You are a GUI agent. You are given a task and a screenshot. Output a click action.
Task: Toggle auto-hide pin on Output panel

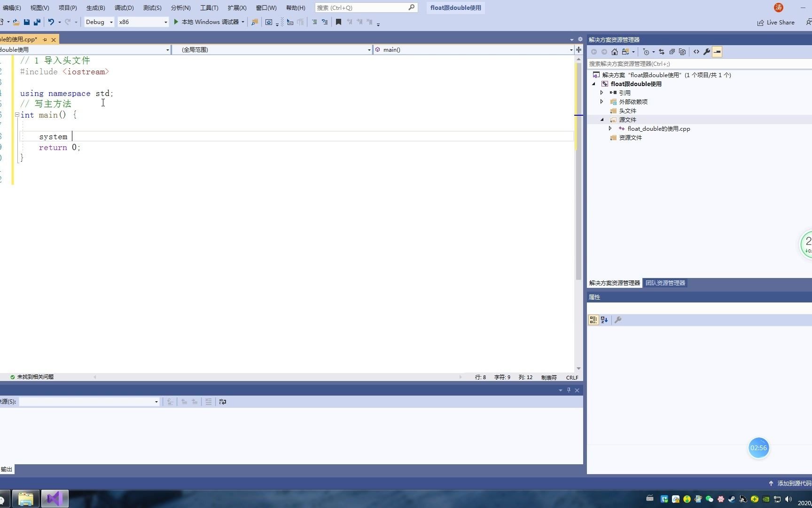(569, 390)
